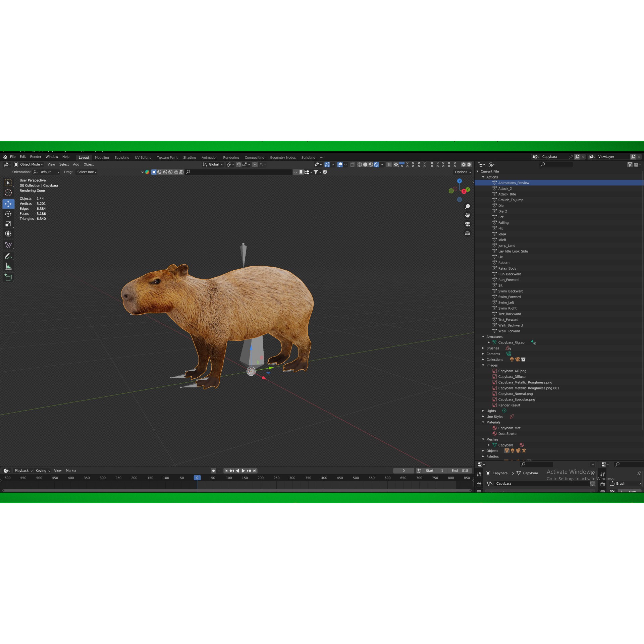The image size is (644, 644).
Task: Enable proportional editing in the header
Action: 255,164
